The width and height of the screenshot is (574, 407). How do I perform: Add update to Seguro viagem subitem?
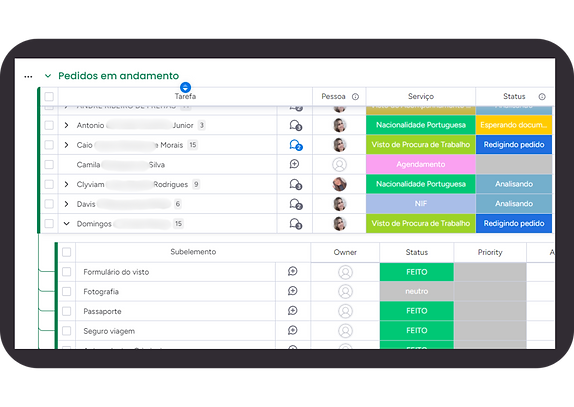tap(292, 331)
